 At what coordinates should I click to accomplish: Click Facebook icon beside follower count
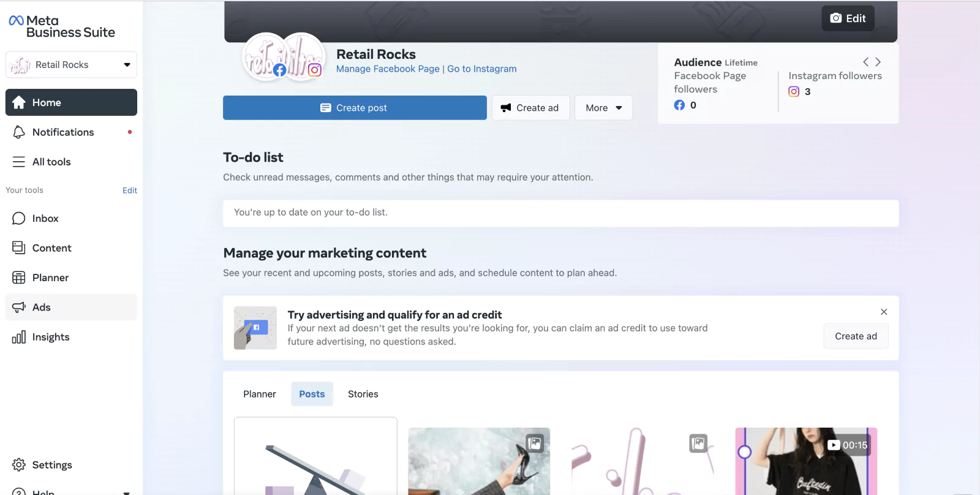click(679, 105)
